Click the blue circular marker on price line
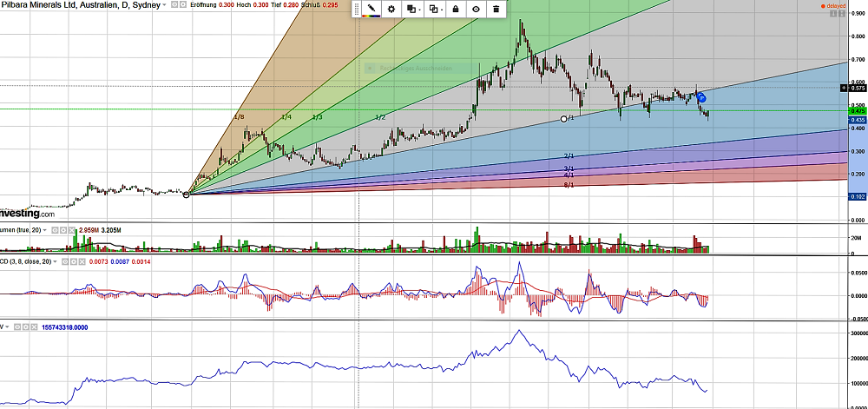Image resolution: width=868 pixels, height=409 pixels. click(x=701, y=98)
